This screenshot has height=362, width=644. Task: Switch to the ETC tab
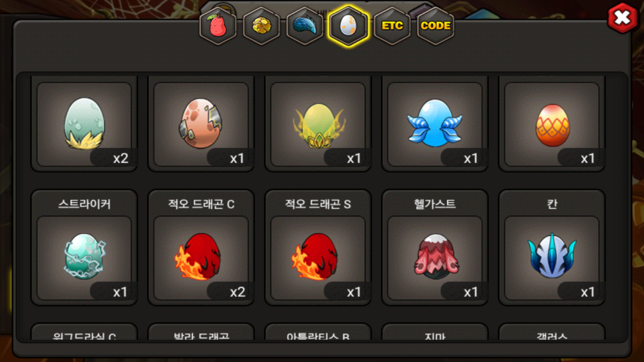392,26
